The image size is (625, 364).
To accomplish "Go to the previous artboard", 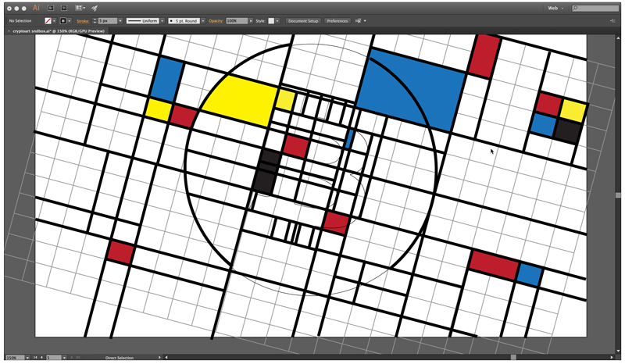I will coord(41,358).
